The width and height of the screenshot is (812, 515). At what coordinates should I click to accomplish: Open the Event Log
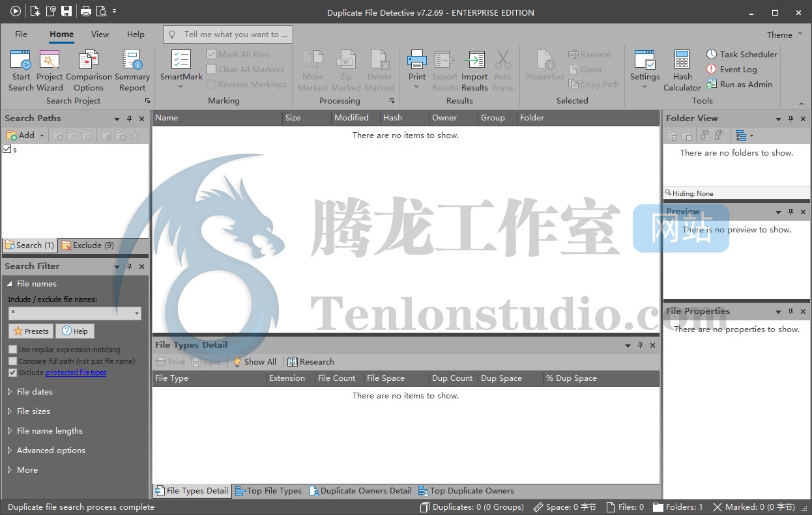pyautogui.click(x=731, y=69)
